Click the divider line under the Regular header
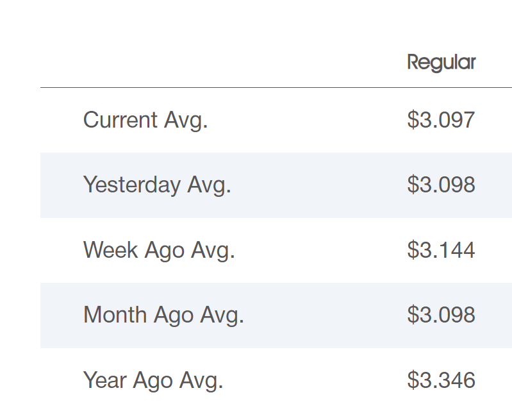 pyautogui.click(x=276, y=88)
